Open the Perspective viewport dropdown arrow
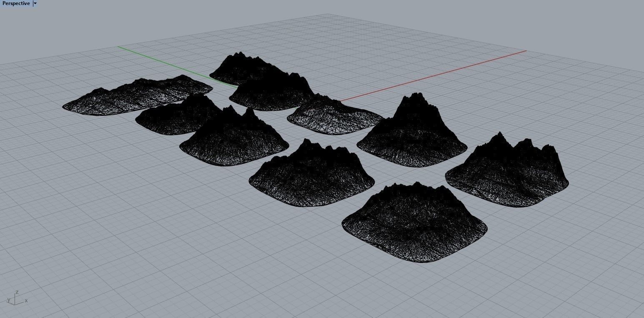This screenshot has width=644, height=318. [35, 3]
